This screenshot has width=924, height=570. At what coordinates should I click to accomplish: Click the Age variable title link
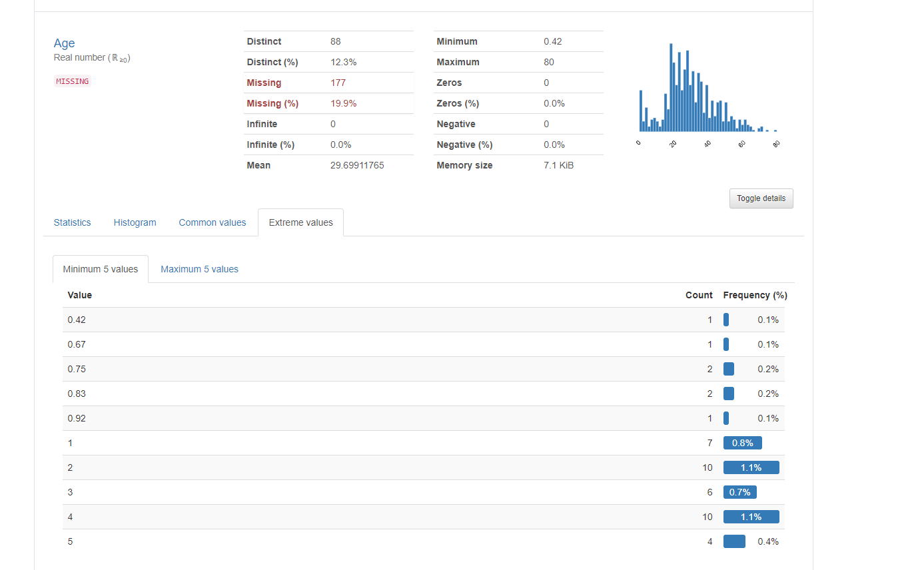point(64,43)
